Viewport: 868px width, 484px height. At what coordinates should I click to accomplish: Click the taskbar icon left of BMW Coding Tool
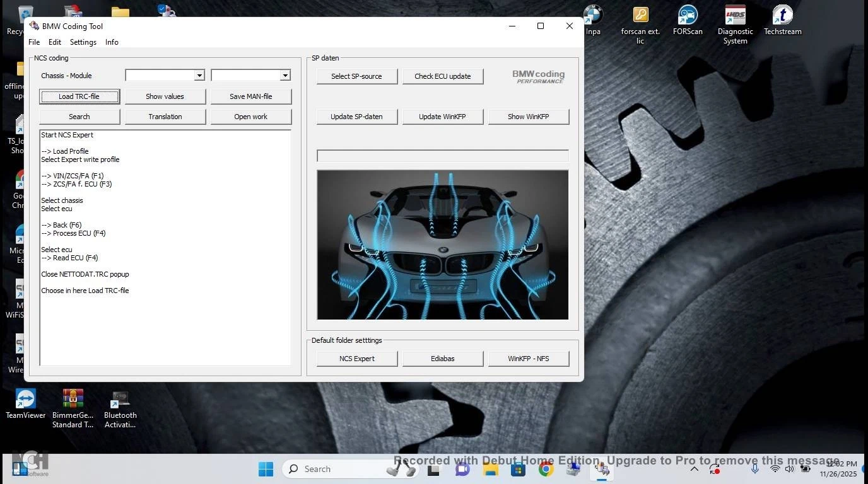pyautogui.click(x=574, y=470)
